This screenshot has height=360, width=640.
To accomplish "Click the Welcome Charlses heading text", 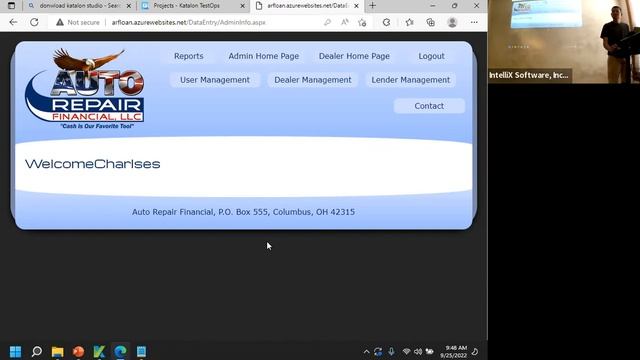I will tap(93, 164).
